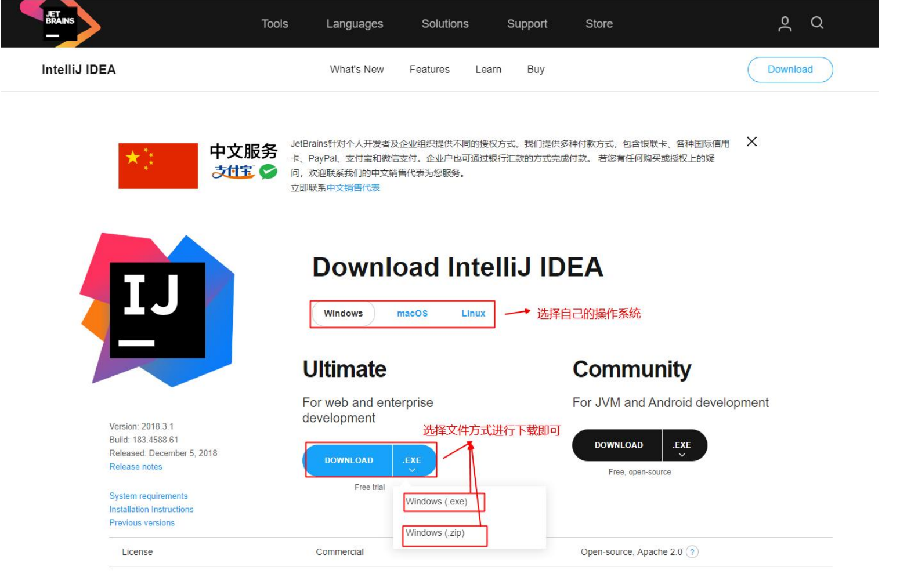Select the macOS operating system tab
Viewport: 900px width, 588px height.
coord(412,314)
